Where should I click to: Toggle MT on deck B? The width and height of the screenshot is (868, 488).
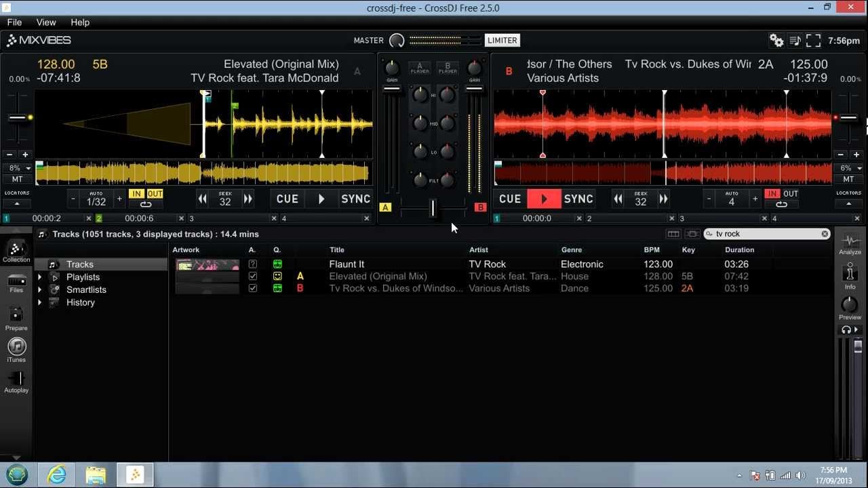click(848, 180)
